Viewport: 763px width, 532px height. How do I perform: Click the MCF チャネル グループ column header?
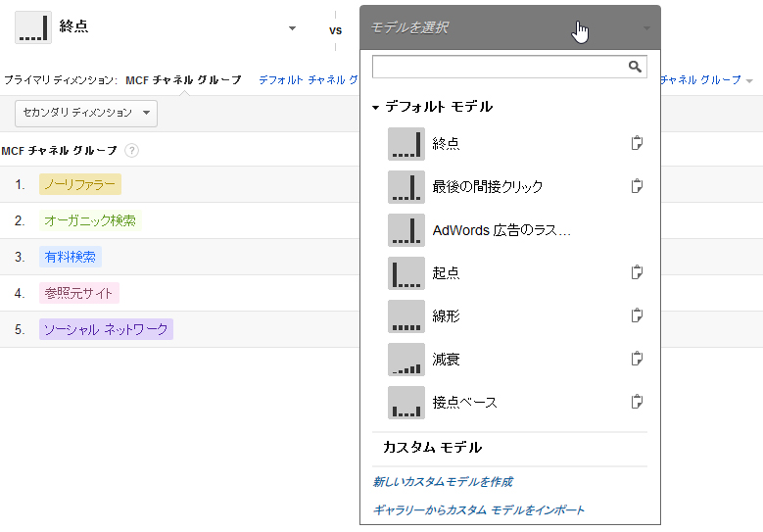tap(60, 151)
